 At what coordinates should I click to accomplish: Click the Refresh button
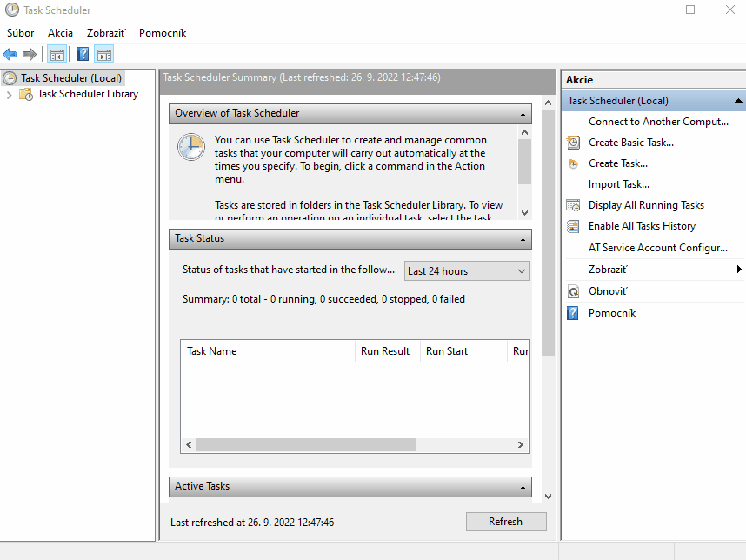506,522
